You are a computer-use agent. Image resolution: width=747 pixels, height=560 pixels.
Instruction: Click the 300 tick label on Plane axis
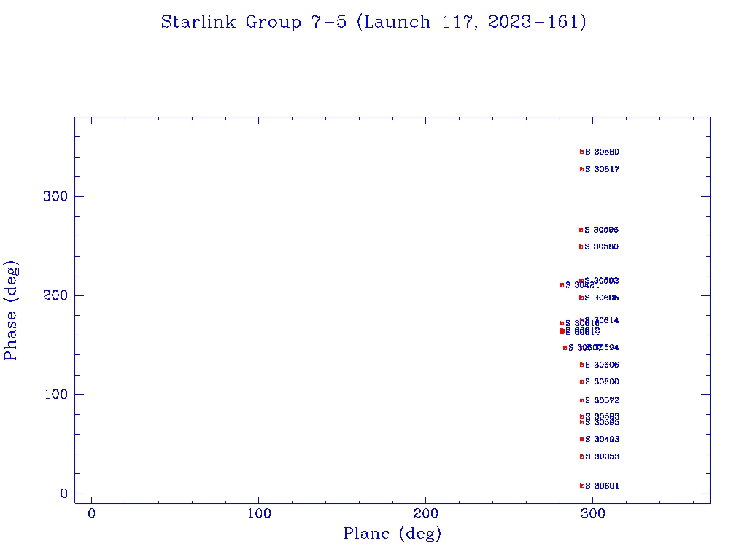593,513
